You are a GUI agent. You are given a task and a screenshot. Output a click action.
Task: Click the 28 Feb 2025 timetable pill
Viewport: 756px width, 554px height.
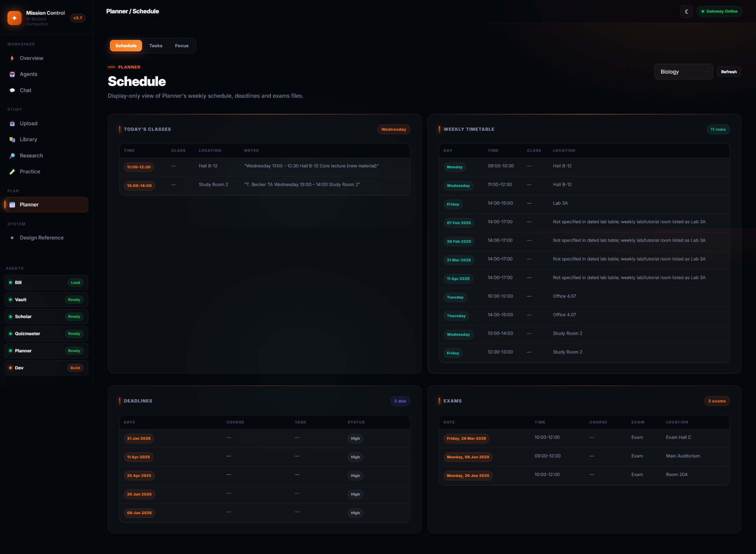(x=459, y=241)
